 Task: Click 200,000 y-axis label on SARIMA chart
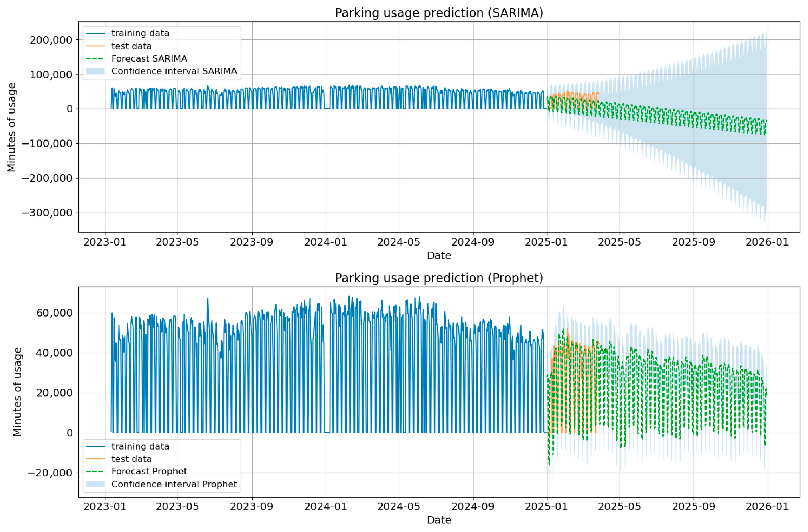coord(51,40)
